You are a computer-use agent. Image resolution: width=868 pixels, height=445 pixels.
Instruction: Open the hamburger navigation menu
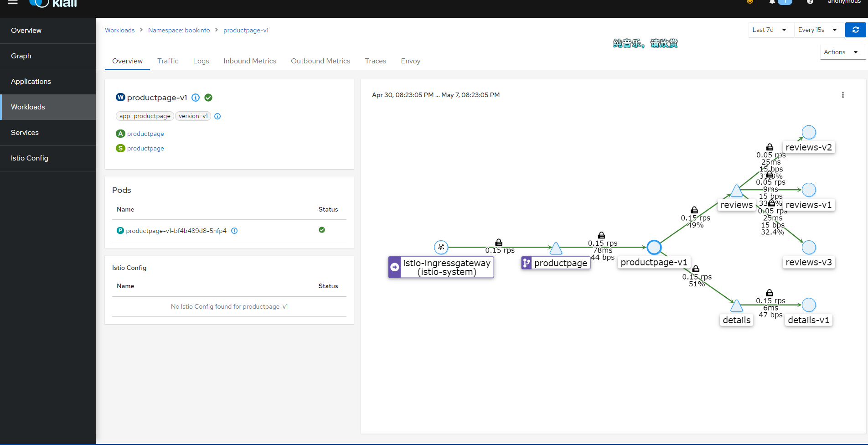(13, 2)
